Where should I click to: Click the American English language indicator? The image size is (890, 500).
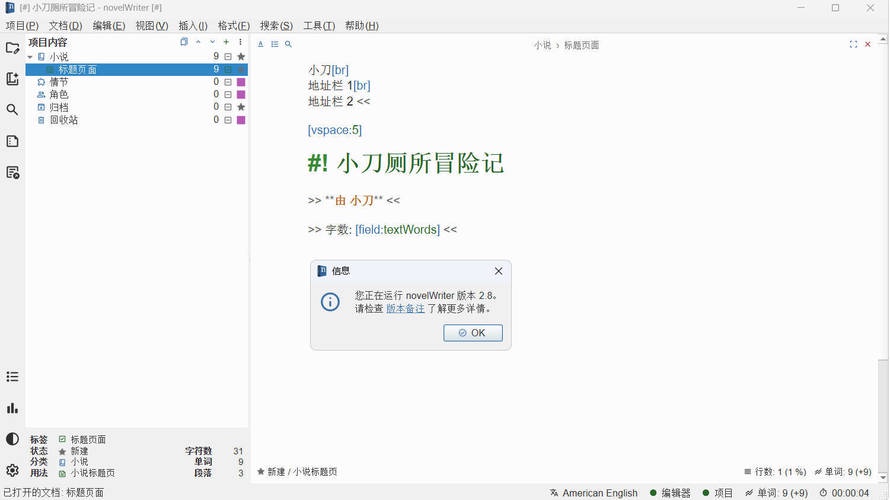(x=593, y=493)
